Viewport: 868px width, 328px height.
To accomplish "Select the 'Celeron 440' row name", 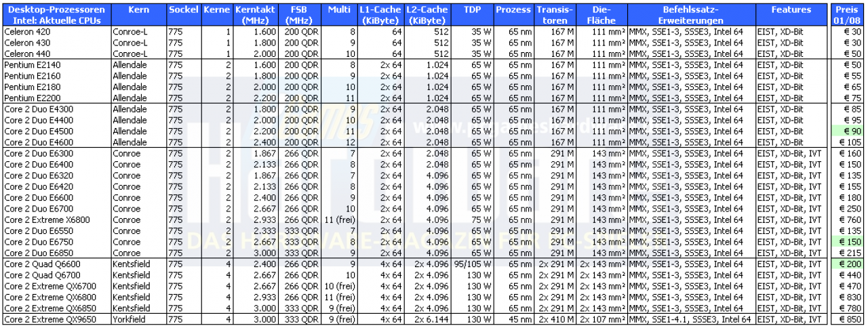I will pos(57,54).
